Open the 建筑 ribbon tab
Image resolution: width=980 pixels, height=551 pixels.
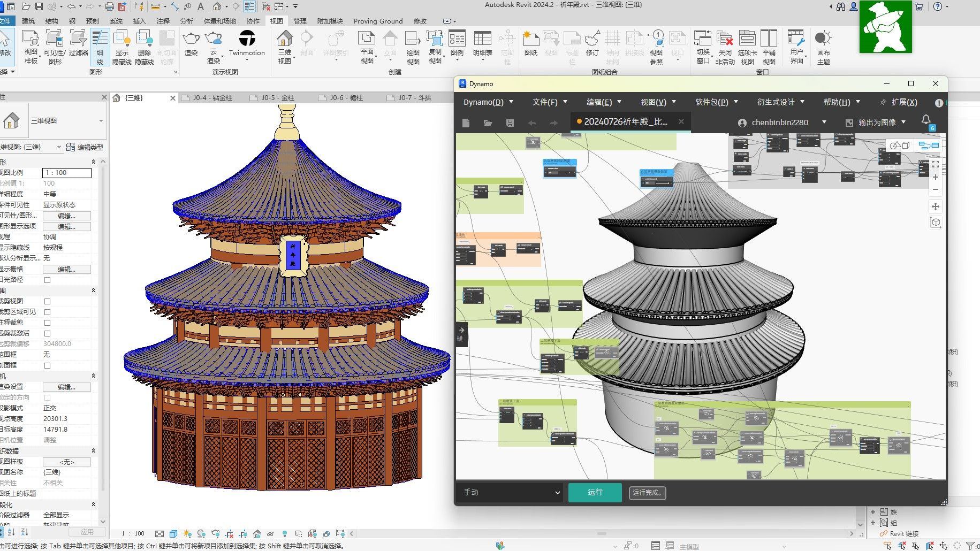click(28, 21)
